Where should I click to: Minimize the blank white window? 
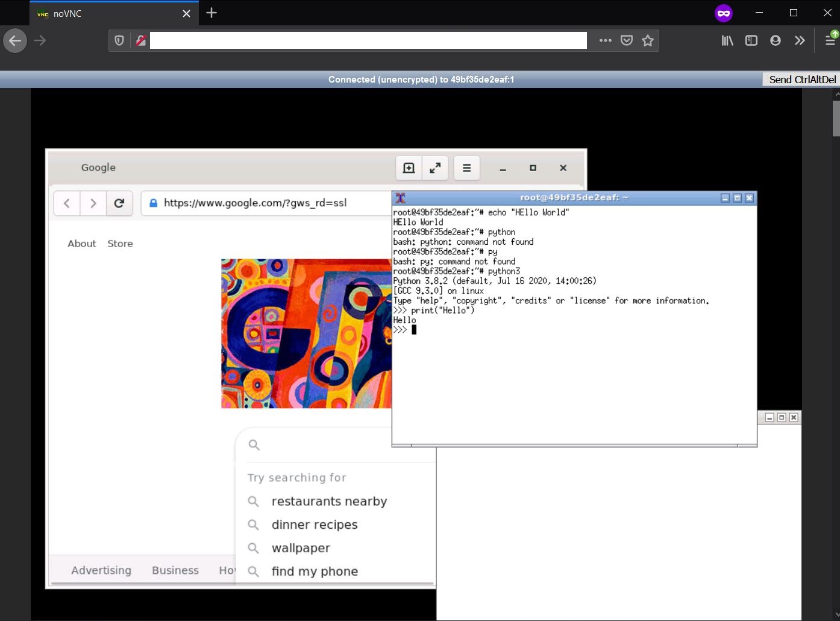769,417
